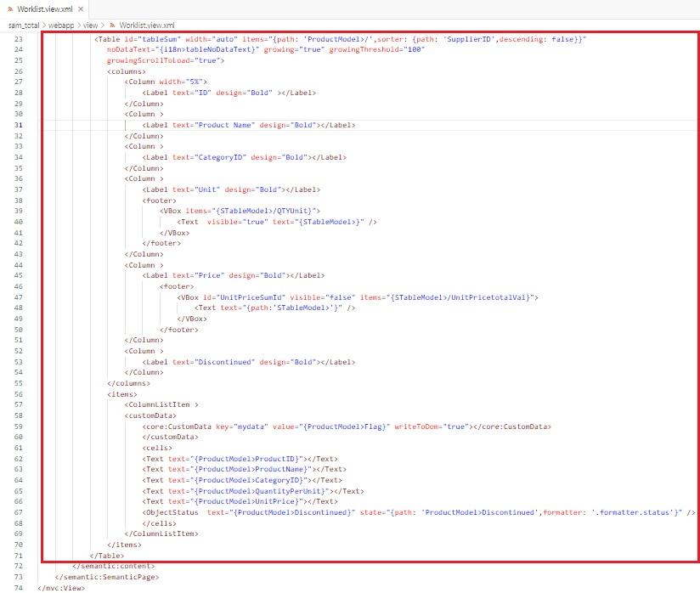This screenshot has width=700, height=593.
Task: Open the webapp breadcrumb segment
Action: click(61, 25)
